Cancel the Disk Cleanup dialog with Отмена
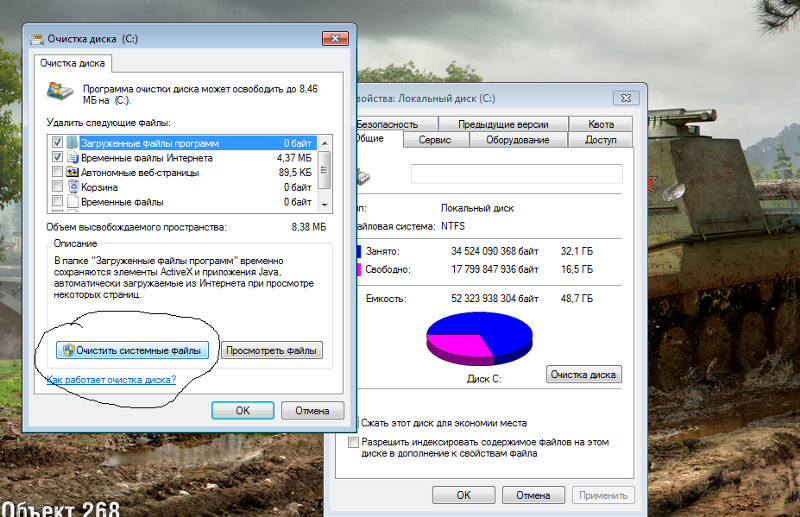Image resolution: width=800 pixels, height=517 pixels. pyautogui.click(x=312, y=410)
